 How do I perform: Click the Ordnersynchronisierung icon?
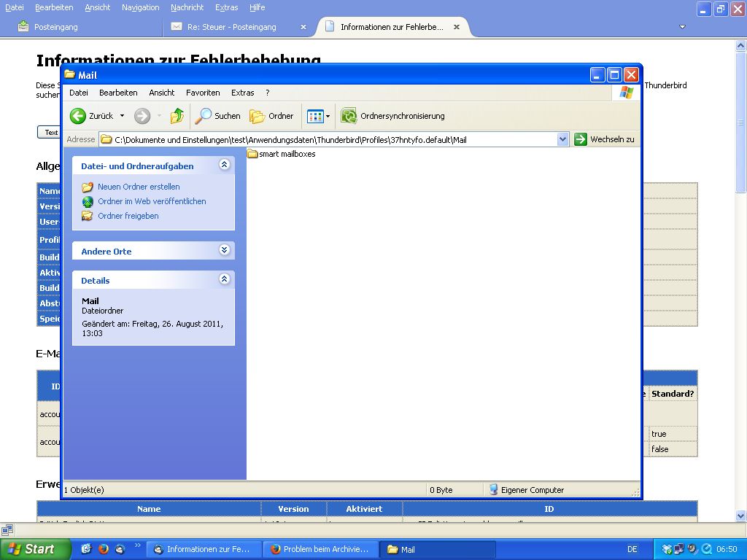tap(349, 116)
